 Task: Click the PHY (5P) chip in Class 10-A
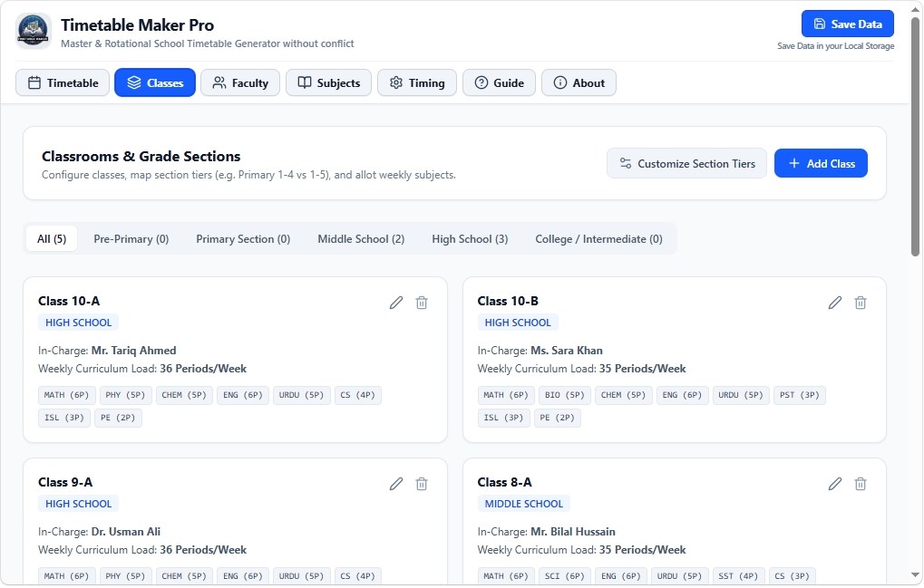125,395
